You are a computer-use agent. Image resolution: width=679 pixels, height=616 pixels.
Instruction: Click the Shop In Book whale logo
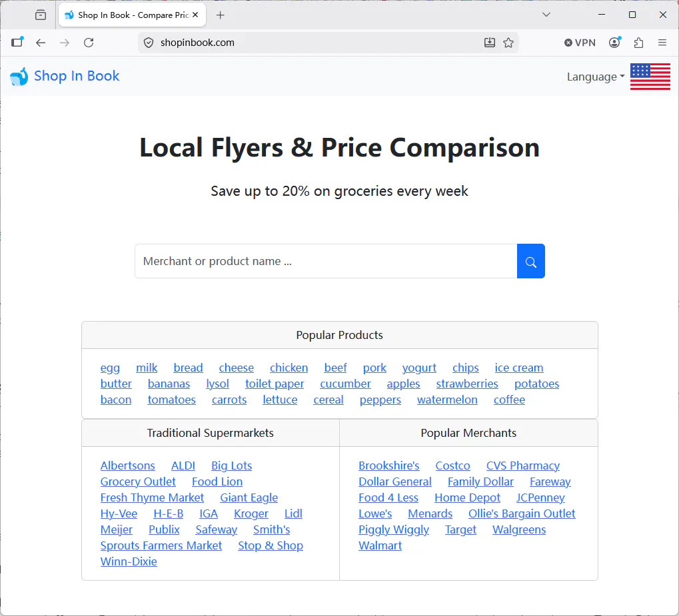click(x=19, y=77)
